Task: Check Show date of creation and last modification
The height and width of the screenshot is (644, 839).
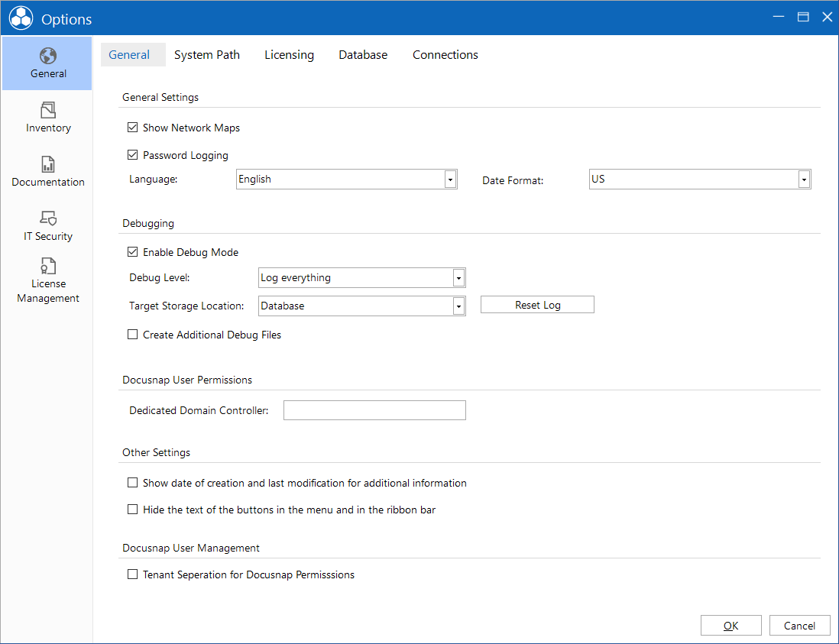Action: 132,483
